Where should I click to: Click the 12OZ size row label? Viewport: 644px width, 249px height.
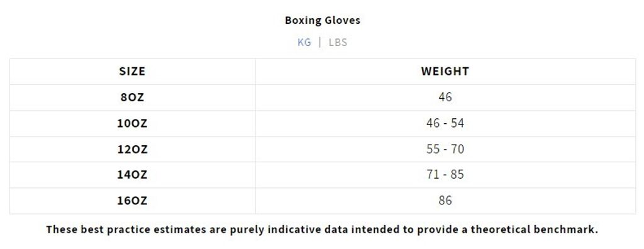(132, 149)
